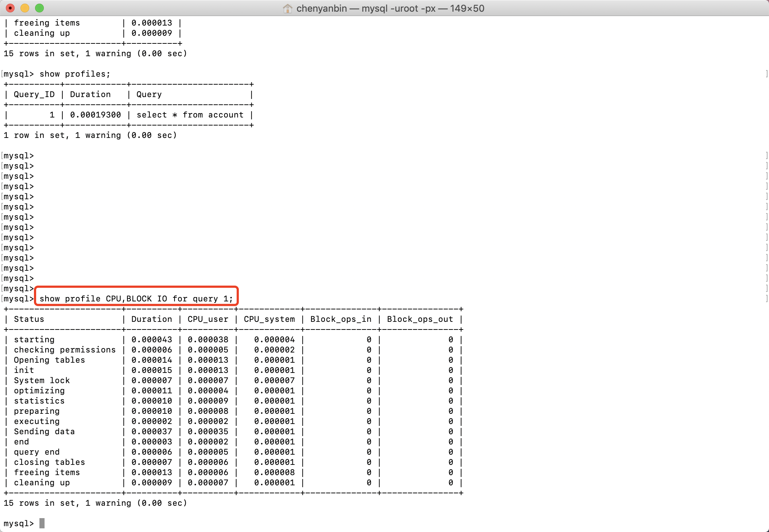Screen dimensions: 769x532
Task: Click the starting row CPU_user 0.000038
Action: pyautogui.click(x=208, y=340)
